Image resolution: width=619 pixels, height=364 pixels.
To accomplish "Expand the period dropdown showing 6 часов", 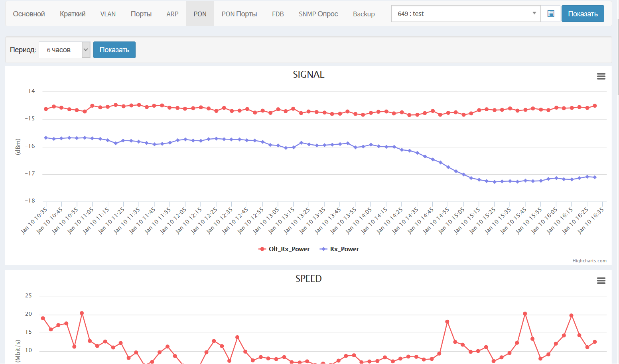I will click(64, 50).
